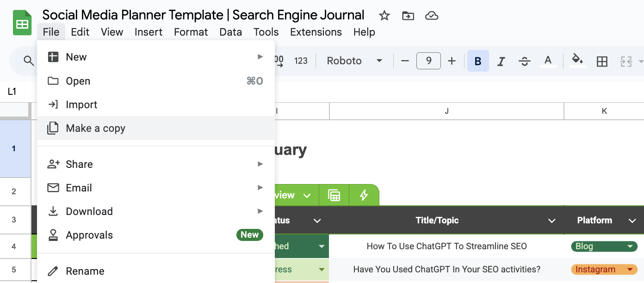The height and width of the screenshot is (283, 644).
Task: Click the font size input field
Action: click(x=428, y=61)
